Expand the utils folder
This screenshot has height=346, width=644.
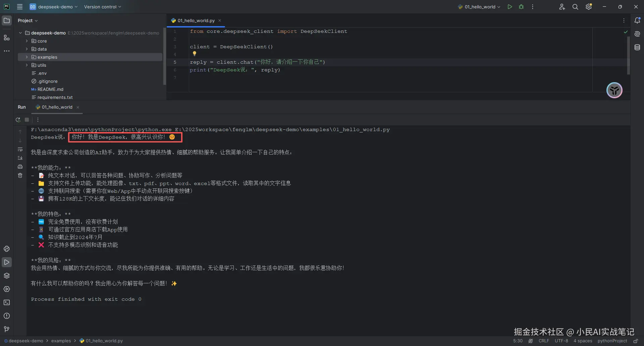tap(26, 65)
